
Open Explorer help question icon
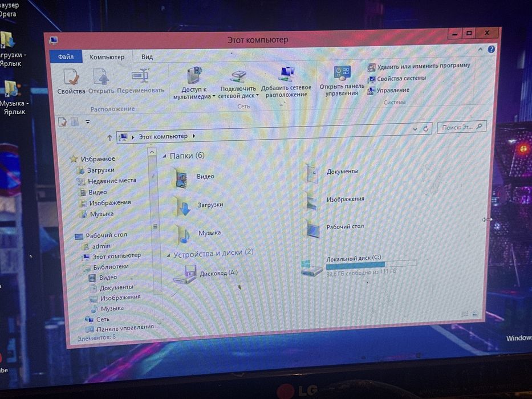point(491,49)
